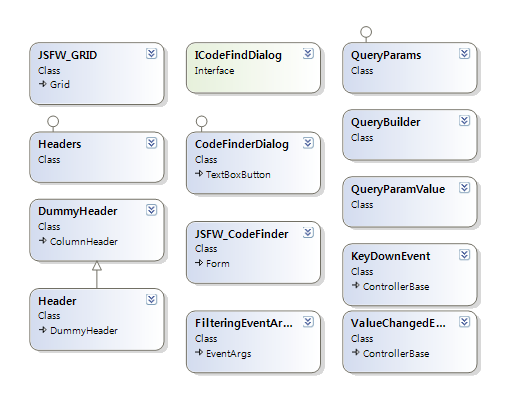
Task: Select the QueryParams class title
Action: (386, 55)
